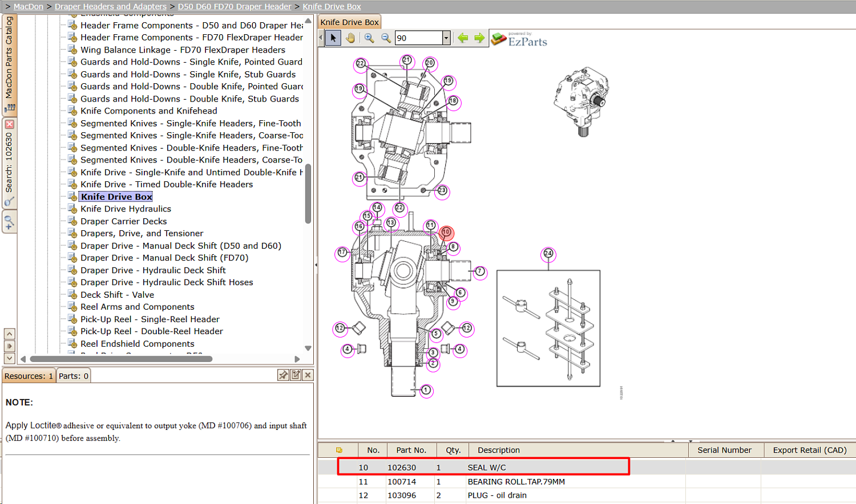Open Knife Components and Knifehead in tree
This screenshot has width=856, height=504.
click(149, 111)
